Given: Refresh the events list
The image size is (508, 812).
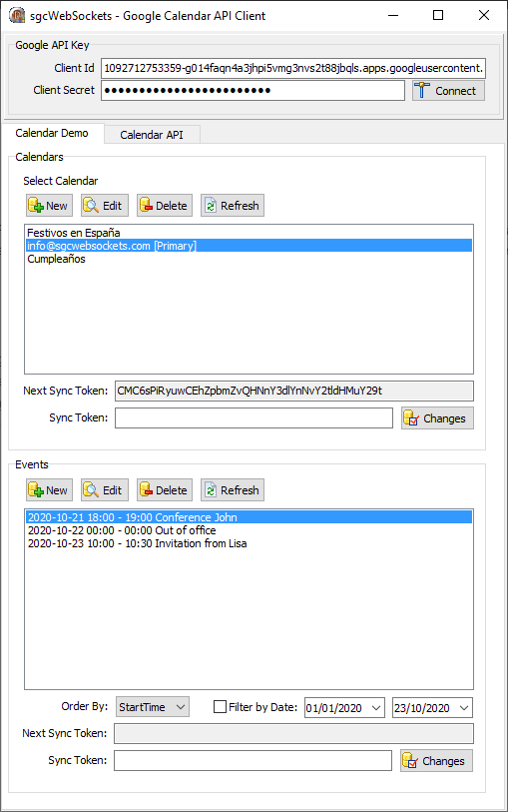Looking at the screenshot, I should (233, 489).
